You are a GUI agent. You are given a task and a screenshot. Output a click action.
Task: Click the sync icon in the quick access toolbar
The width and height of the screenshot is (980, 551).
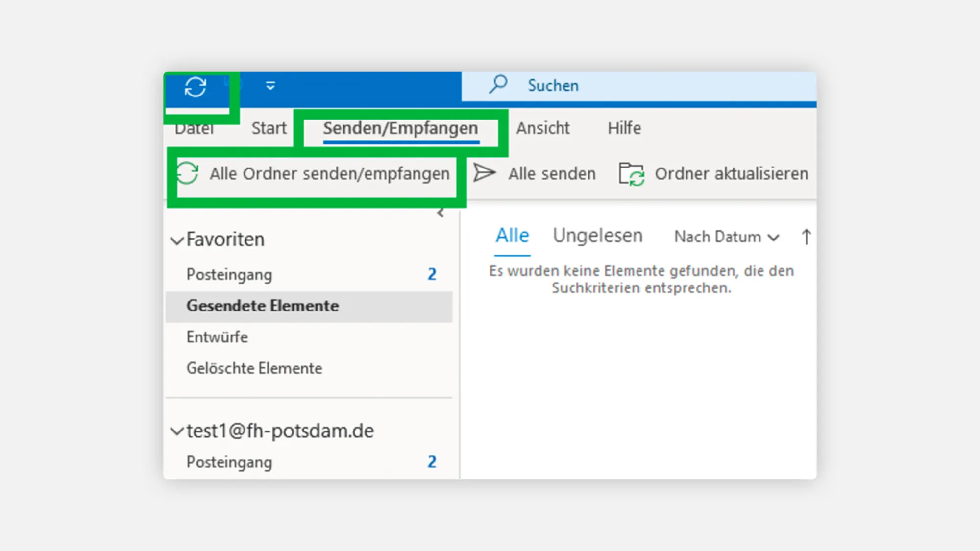[195, 88]
